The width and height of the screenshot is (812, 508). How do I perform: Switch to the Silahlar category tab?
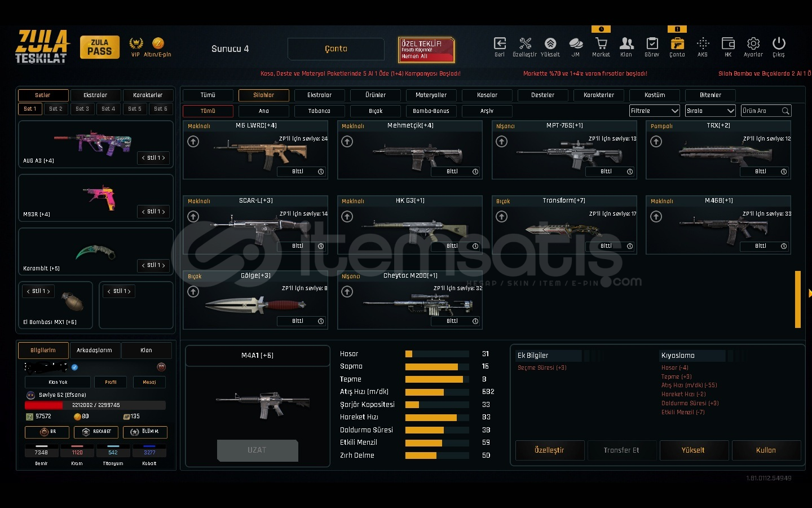[264, 95]
